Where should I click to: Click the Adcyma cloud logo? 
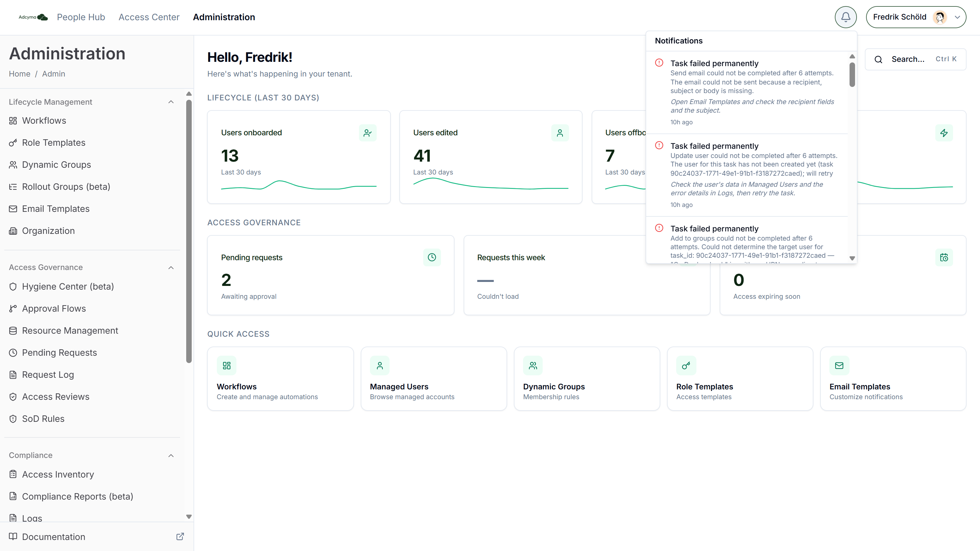tap(33, 17)
